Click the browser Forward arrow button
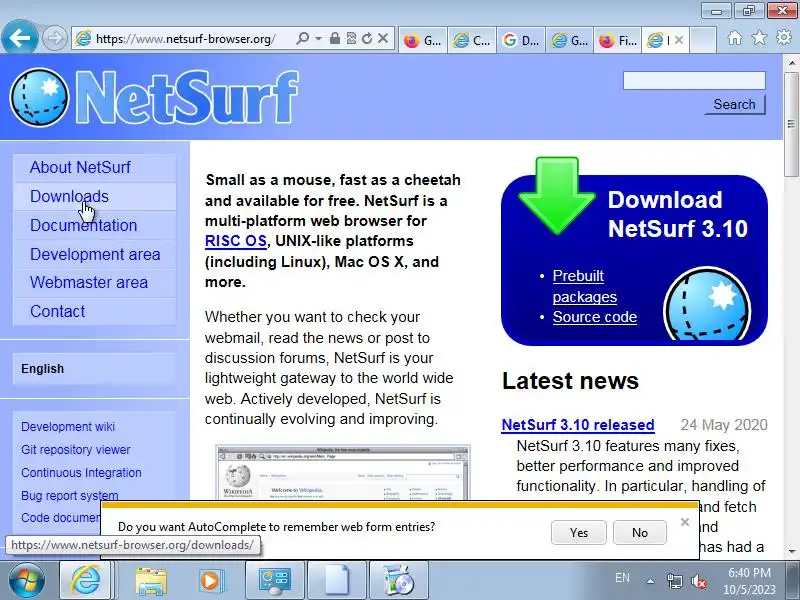 click(54, 38)
